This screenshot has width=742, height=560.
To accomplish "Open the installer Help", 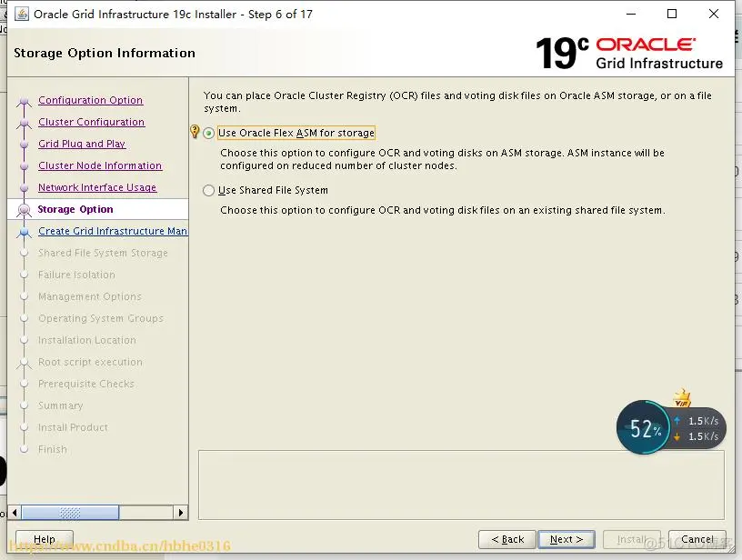I will pyautogui.click(x=45, y=539).
